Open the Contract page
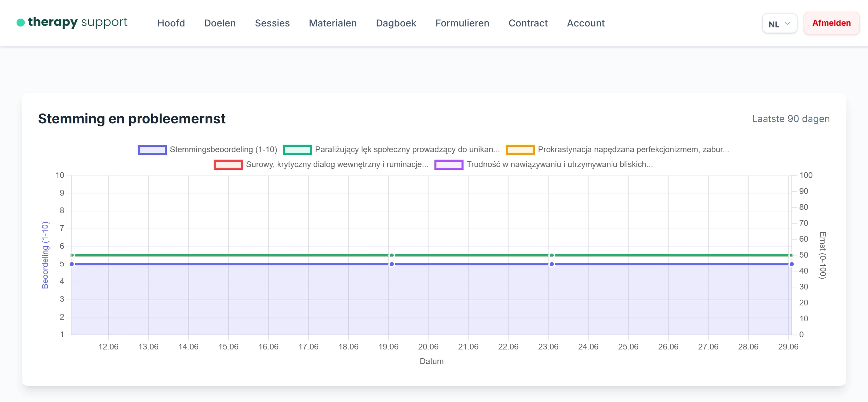868x402 pixels. pos(528,23)
